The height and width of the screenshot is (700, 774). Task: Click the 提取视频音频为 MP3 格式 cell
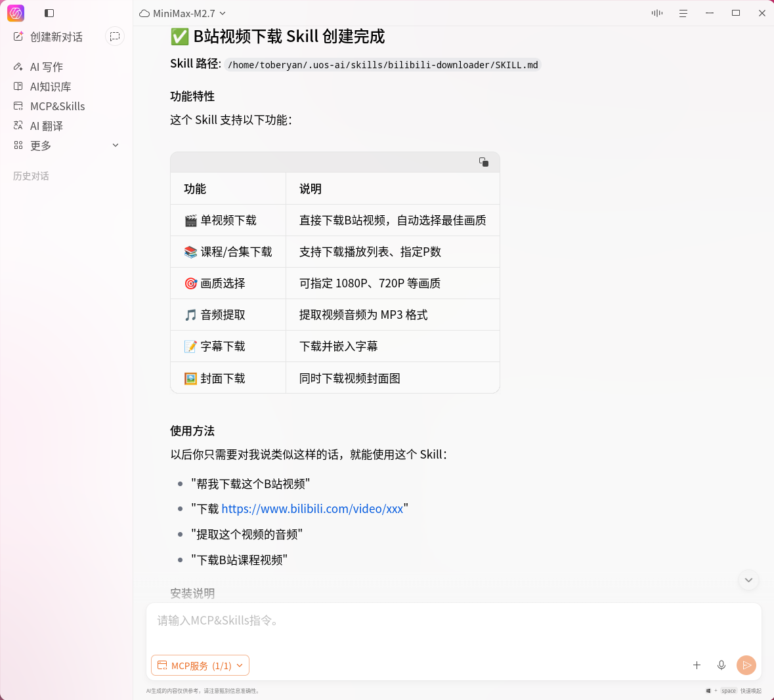393,315
